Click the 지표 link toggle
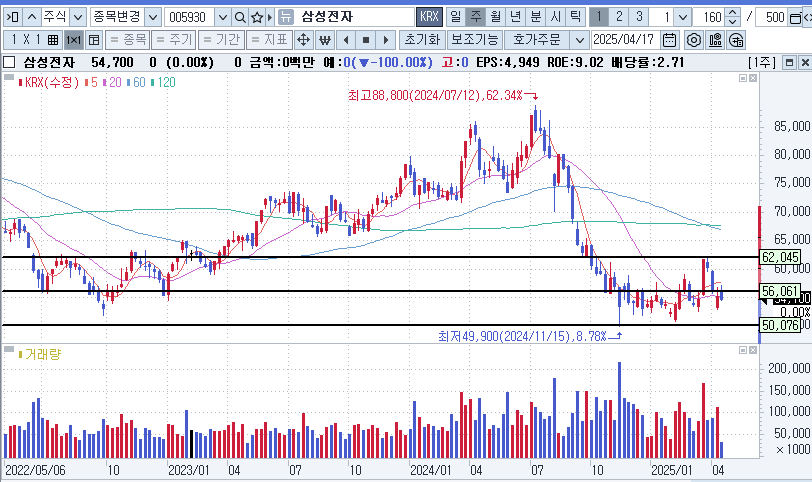812x482 pixels. click(269, 40)
